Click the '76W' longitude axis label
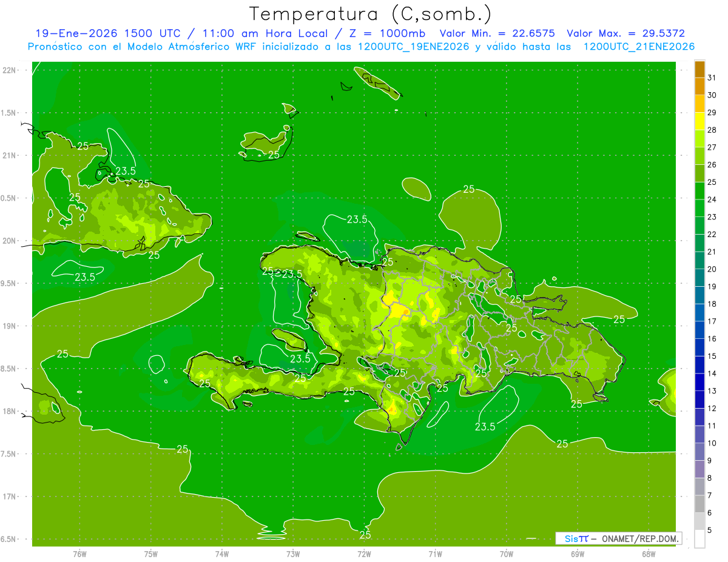This screenshot has height=562, width=728. (x=79, y=554)
